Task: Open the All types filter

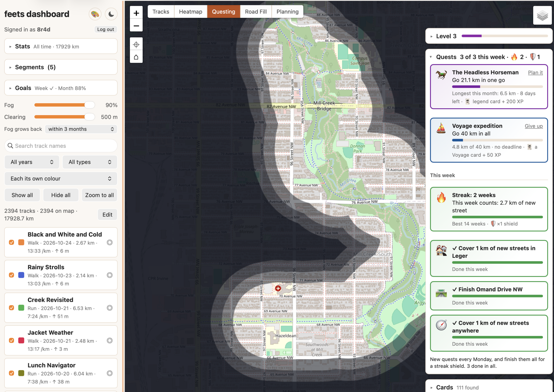Action: (90, 162)
